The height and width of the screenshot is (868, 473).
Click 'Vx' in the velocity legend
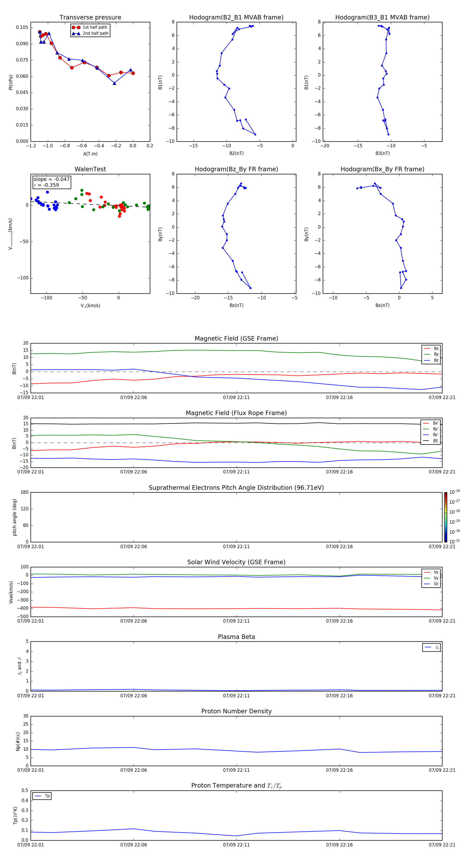coord(436,572)
